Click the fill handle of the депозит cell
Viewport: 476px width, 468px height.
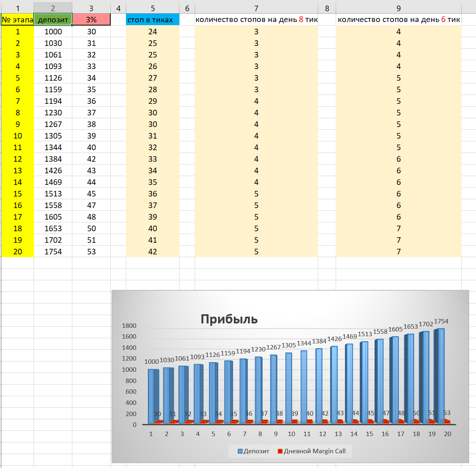[x=72, y=25]
